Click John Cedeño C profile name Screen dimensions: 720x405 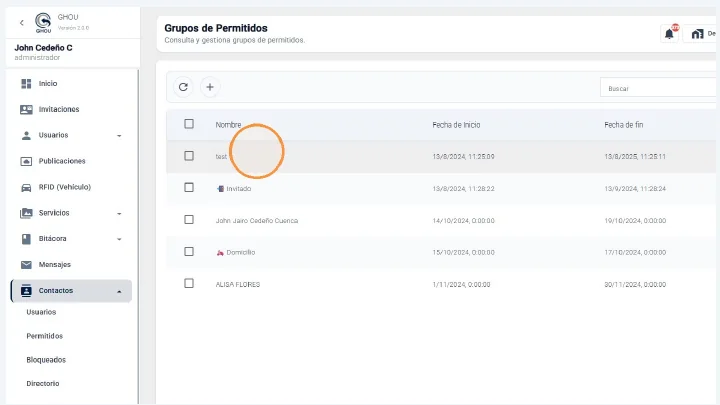(43, 48)
